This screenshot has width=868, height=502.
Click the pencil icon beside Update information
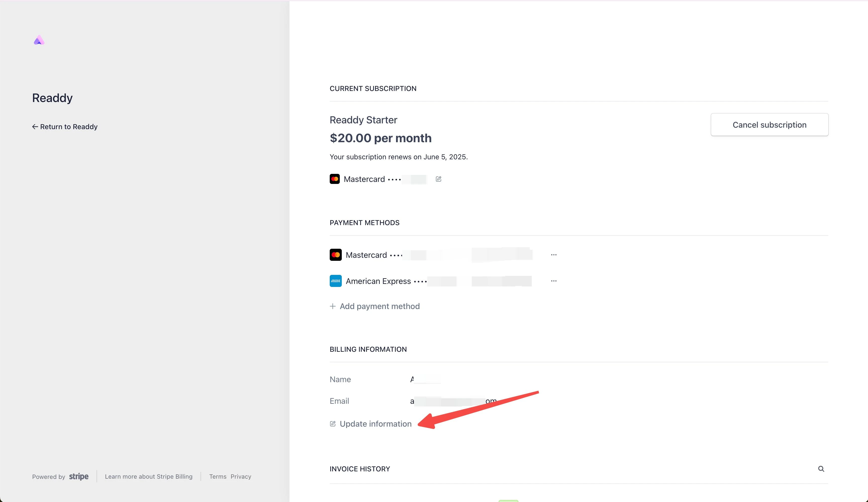333,424
